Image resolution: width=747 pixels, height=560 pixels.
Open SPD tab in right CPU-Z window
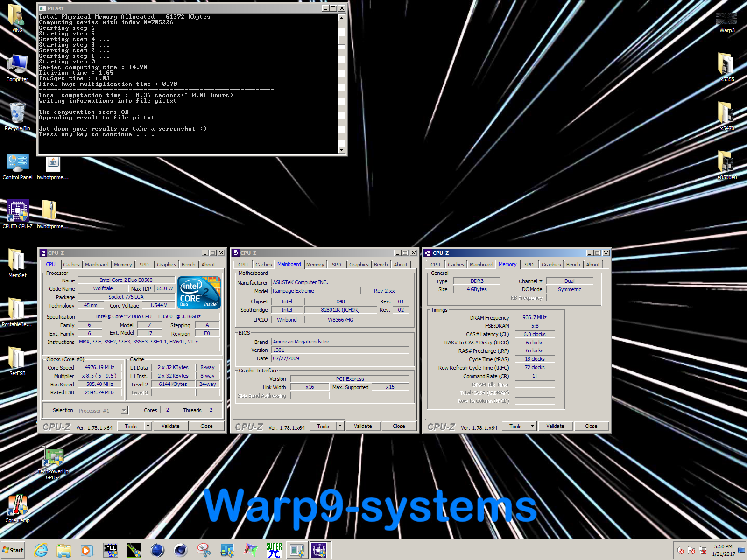pos(529,265)
